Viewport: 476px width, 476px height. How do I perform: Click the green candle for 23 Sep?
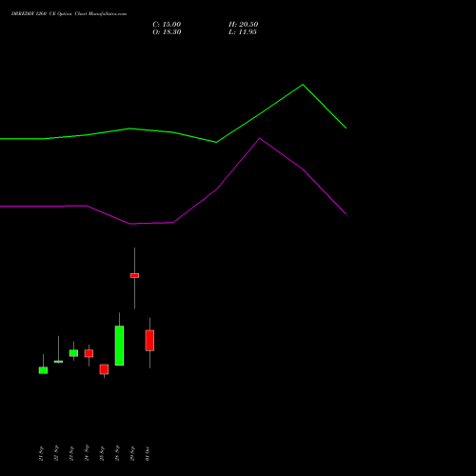tap(73, 353)
